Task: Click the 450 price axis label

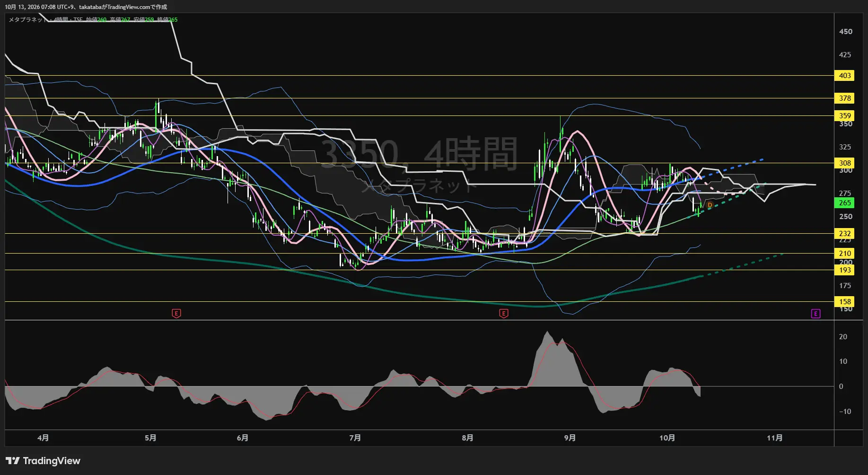Action: point(845,32)
